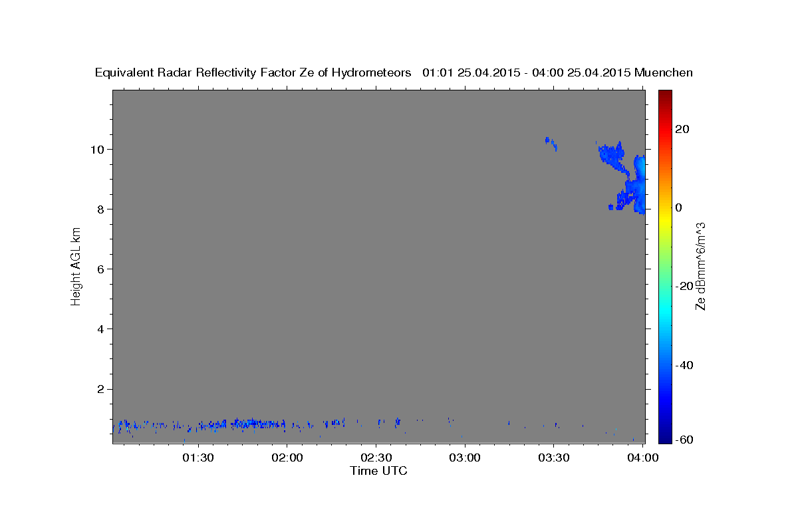Click the height axis label 8
This screenshot has height=532, width=798.
click(100, 209)
